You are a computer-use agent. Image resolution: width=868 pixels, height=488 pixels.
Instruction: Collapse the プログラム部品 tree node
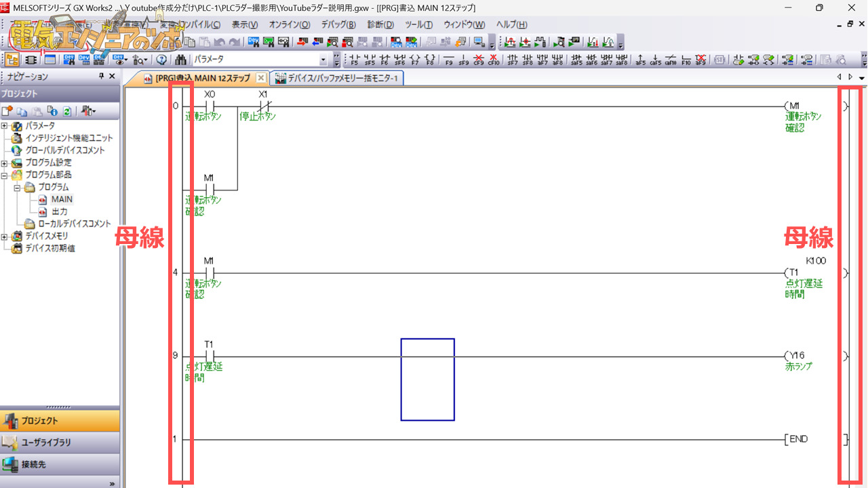5,175
